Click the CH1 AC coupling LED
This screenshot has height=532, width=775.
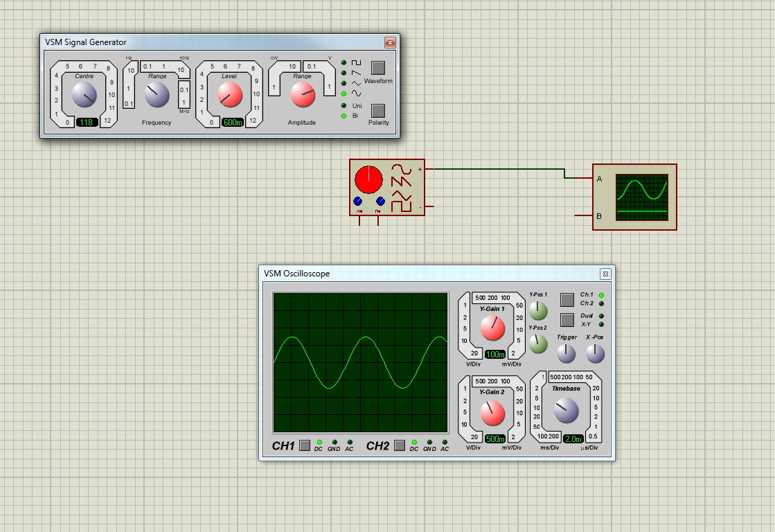pos(350,442)
